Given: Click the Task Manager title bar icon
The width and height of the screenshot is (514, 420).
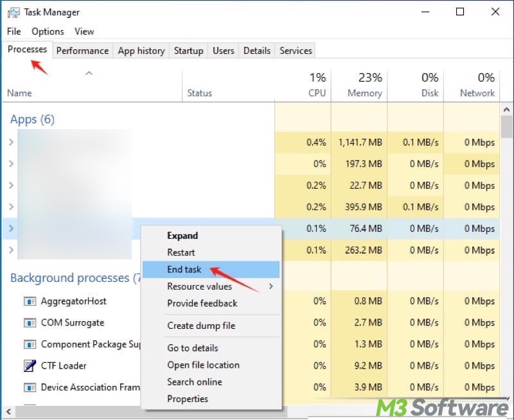Looking at the screenshot, I should click(x=13, y=12).
